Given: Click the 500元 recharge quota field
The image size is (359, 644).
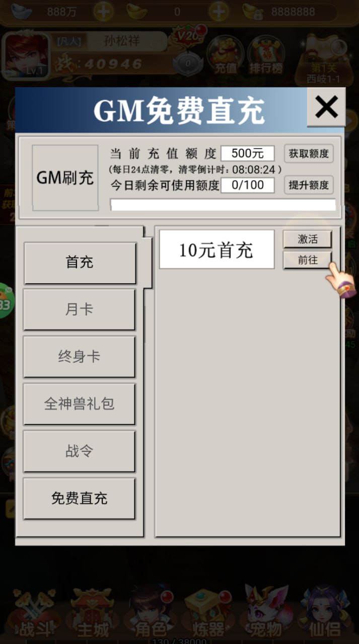Looking at the screenshot, I should (248, 153).
